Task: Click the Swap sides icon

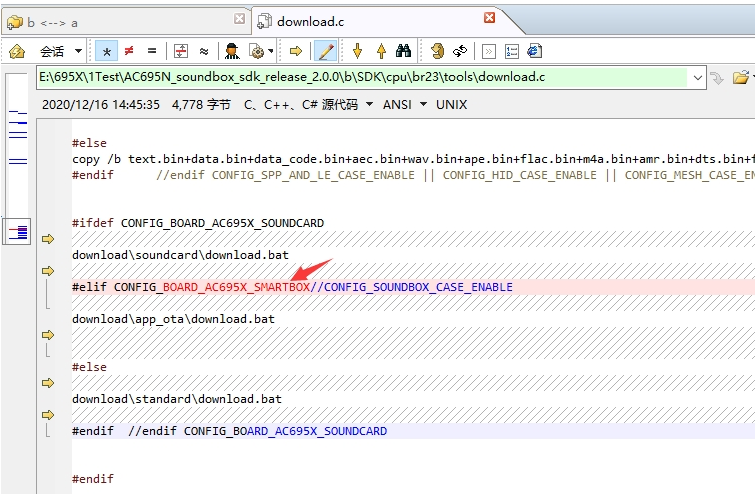Action: point(437,51)
